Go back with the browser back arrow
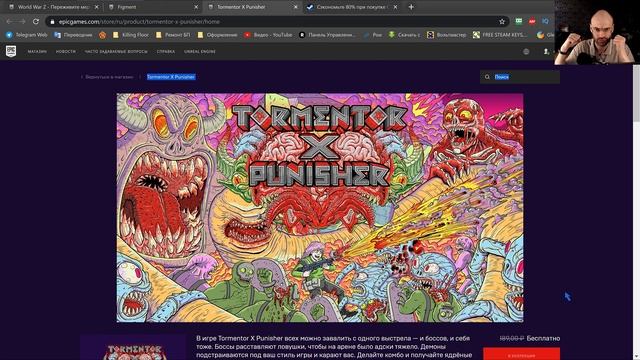Image resolution: width=640 pixels, height=360 pixels. (x=9, y=22)
